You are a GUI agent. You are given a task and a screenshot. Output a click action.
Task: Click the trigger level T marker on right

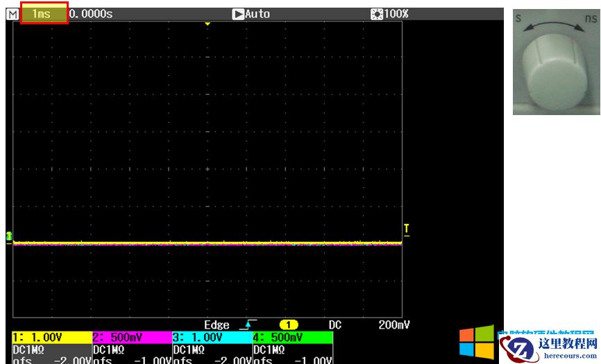[407, 229]
